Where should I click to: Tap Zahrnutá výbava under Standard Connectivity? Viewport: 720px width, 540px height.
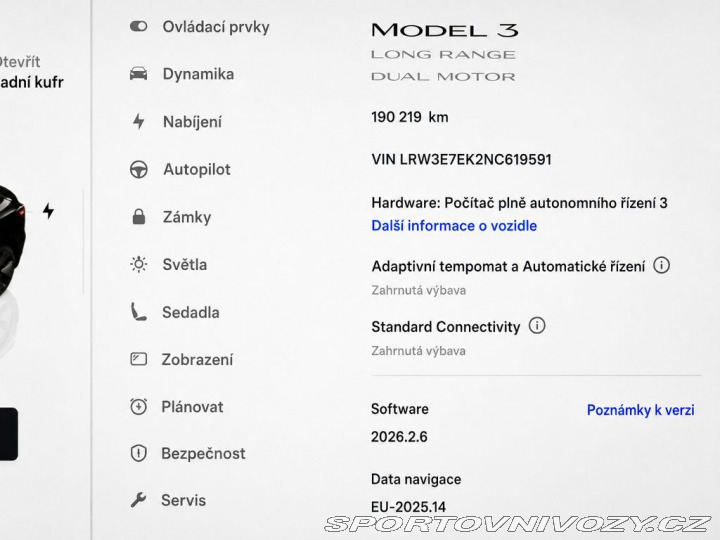[418, 351]
